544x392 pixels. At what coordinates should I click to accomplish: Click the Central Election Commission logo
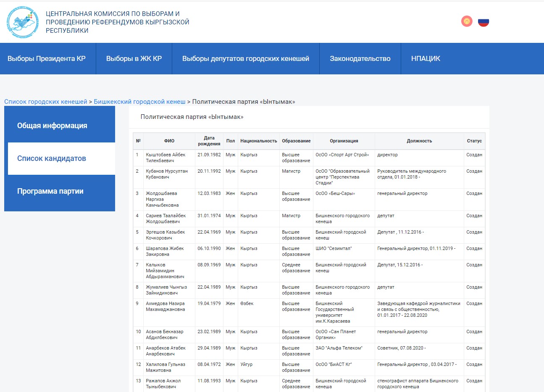tap(23, 22)
